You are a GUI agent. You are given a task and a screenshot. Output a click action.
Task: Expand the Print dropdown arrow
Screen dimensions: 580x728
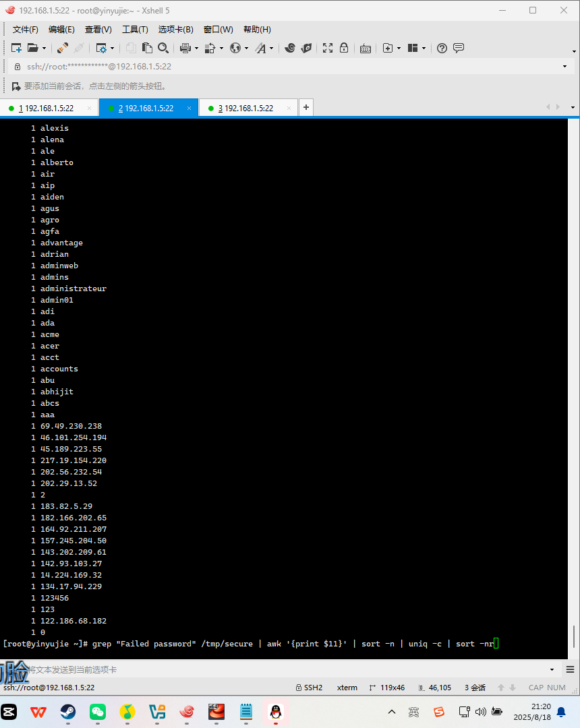(x=196, y=49)
